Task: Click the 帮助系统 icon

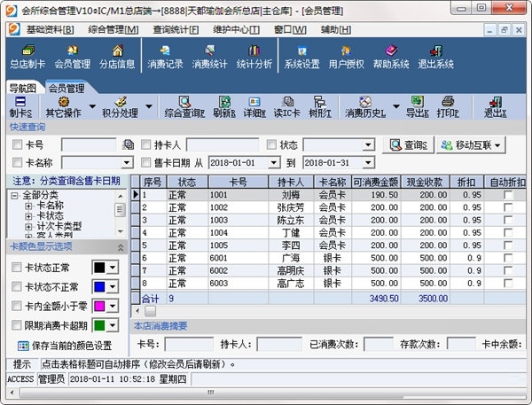Action: 391,56
